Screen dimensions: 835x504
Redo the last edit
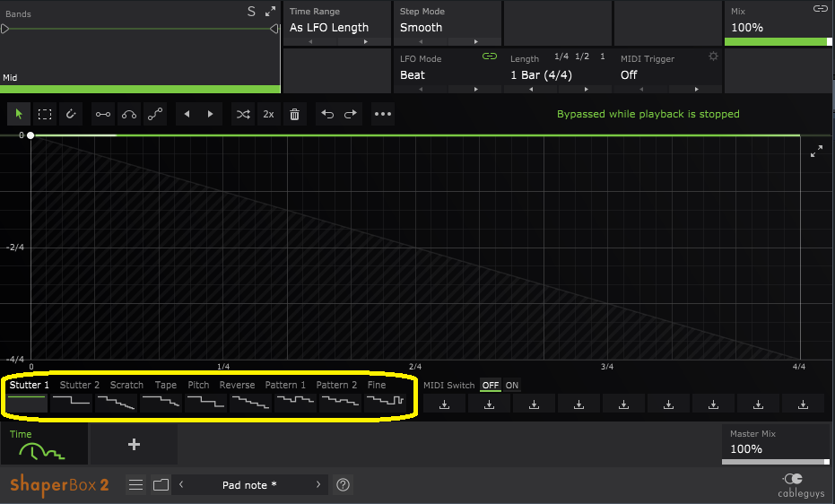(351, 114)
